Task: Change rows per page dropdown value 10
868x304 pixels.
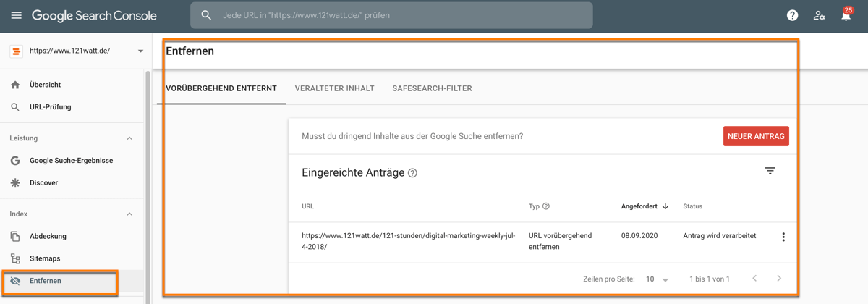Action: pos(658,279)
